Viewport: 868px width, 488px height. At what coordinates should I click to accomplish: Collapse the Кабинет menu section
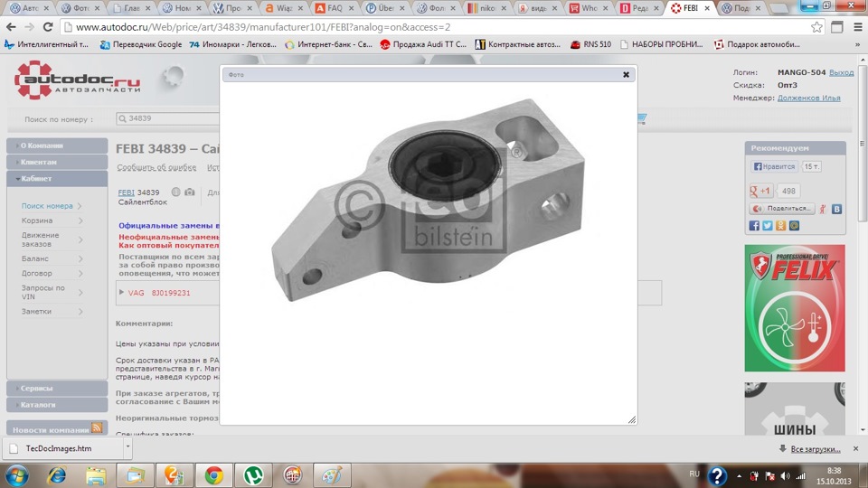coord(57,179)
